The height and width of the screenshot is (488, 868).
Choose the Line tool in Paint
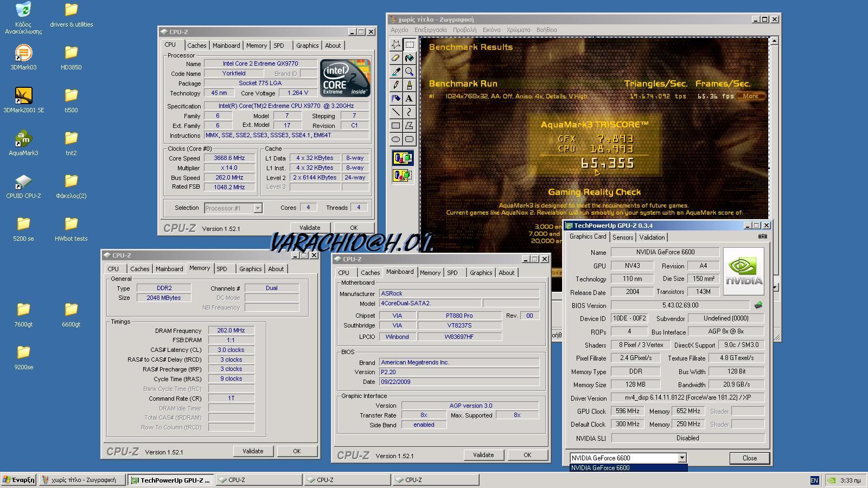point(396,112)
